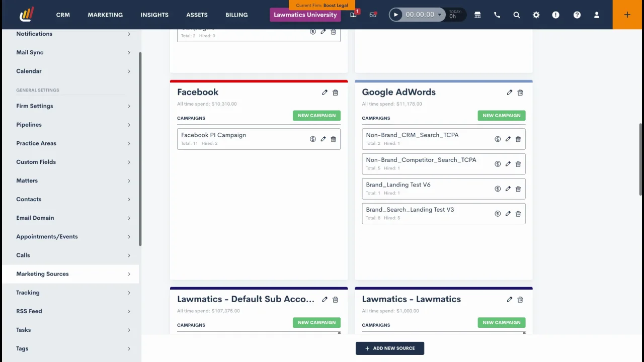Open spend for Non-Brand_CRM_Search_TCPA campaign
The width and height of the screenshot is (644, 362).
pyautogui.click(x=498, y=139)
